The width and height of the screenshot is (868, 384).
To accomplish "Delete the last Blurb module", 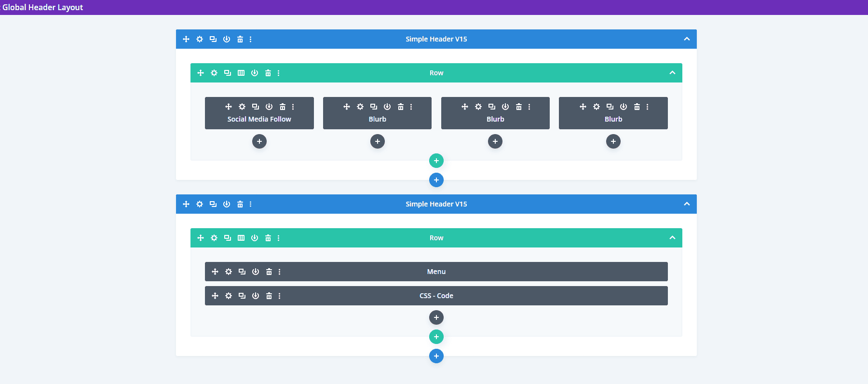I will coord(637,107).
